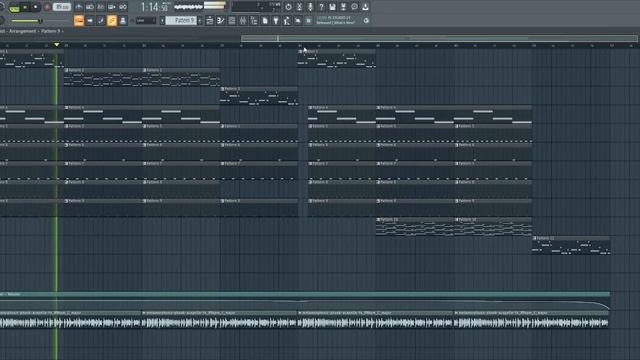The image size is (640, 360).
Task: Click the icon right of the figure-shaped icon
Action: [x=298, y=20]
